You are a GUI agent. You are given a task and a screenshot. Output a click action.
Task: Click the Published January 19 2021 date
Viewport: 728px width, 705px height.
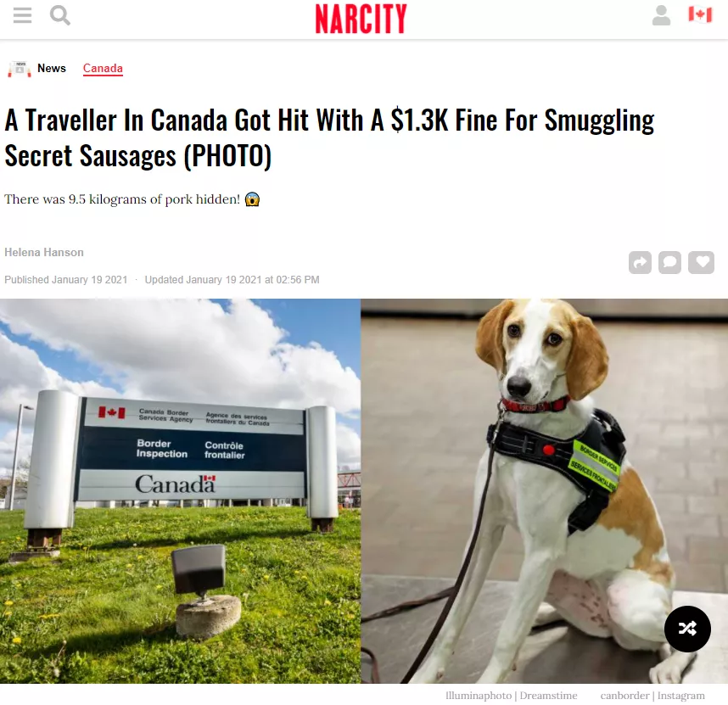(66, 280)
